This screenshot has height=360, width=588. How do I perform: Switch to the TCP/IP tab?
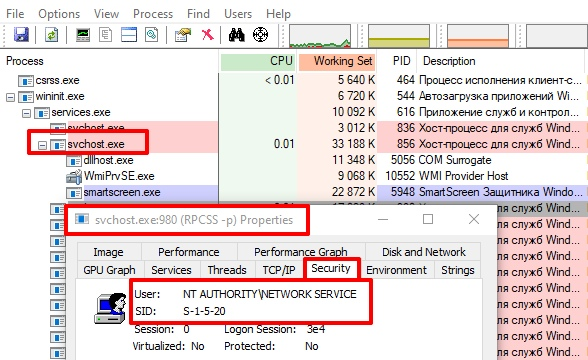pos(279,270)
